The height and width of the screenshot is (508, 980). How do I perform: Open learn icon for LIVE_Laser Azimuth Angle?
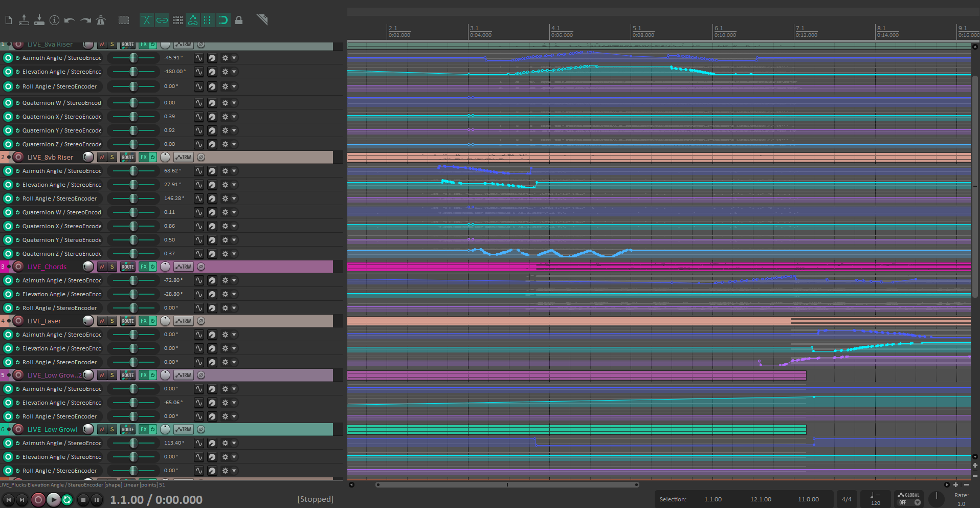212,335
